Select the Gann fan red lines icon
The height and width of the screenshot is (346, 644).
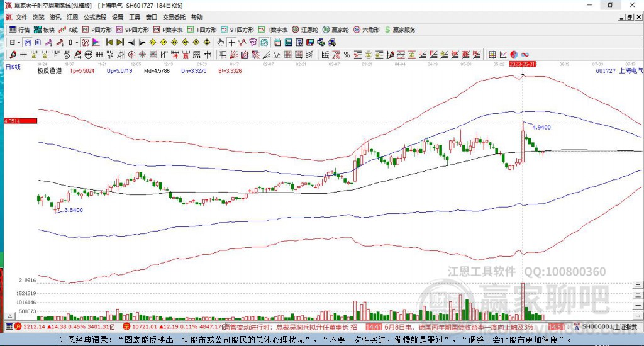click(x=234, y=54)
